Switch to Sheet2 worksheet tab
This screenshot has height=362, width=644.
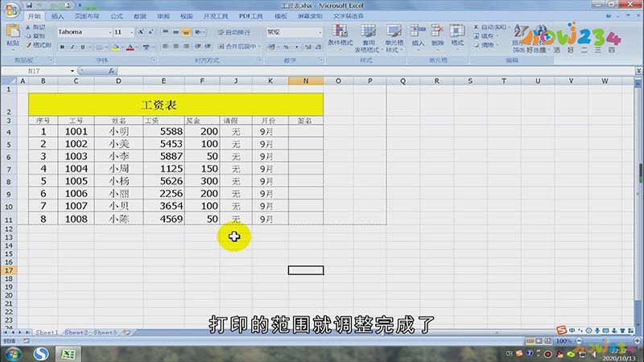click(76, 332)
